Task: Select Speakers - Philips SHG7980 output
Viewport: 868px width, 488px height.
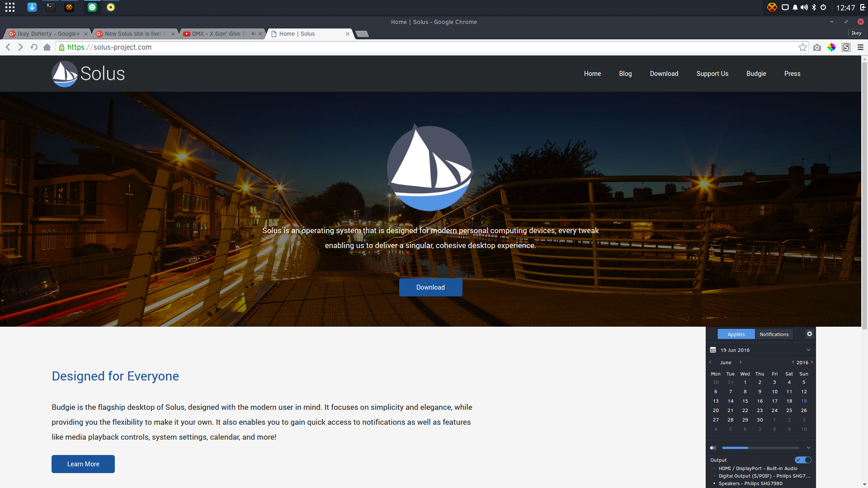Action: coord(750,483)
